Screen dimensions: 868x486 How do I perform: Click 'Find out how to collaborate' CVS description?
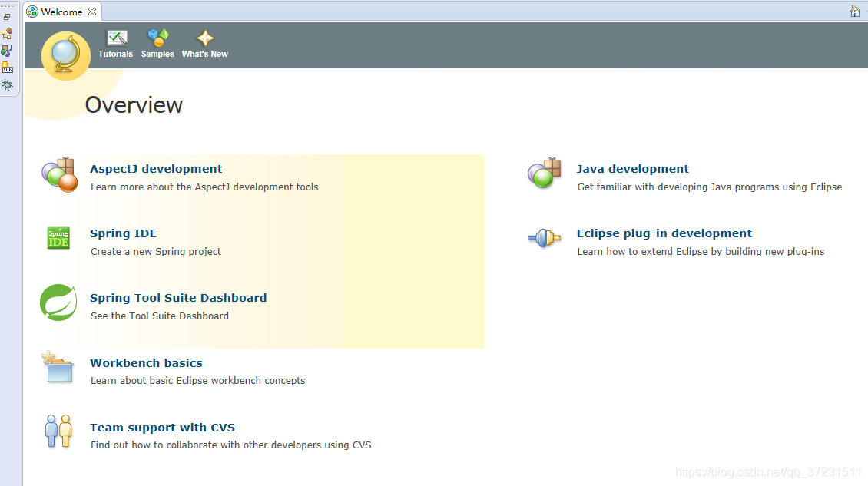click(231, 445)
